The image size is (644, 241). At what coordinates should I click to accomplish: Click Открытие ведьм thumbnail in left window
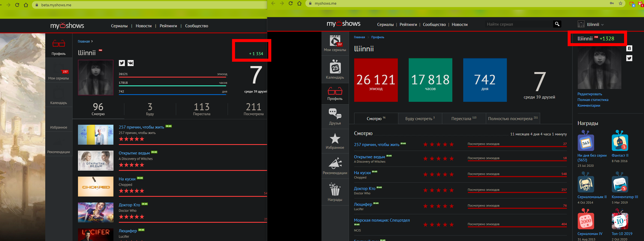[96, 160]
